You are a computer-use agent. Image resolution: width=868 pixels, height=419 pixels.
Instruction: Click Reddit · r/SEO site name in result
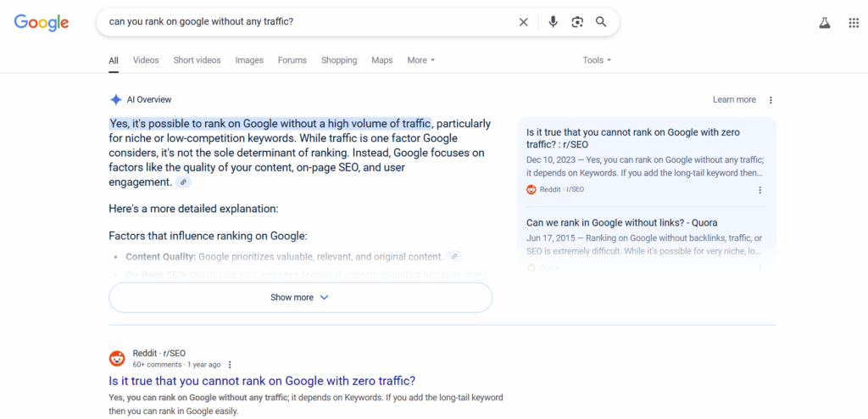coord(159,354)
